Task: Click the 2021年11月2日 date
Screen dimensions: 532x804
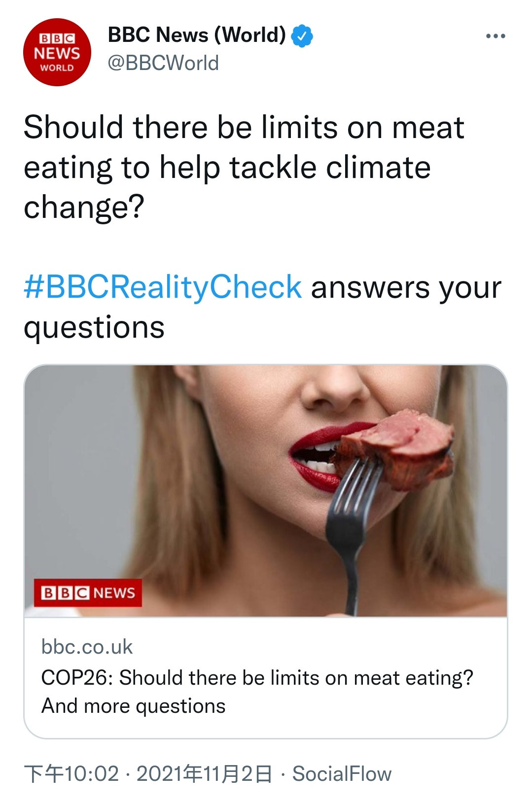Action: [x=204, y=773]
